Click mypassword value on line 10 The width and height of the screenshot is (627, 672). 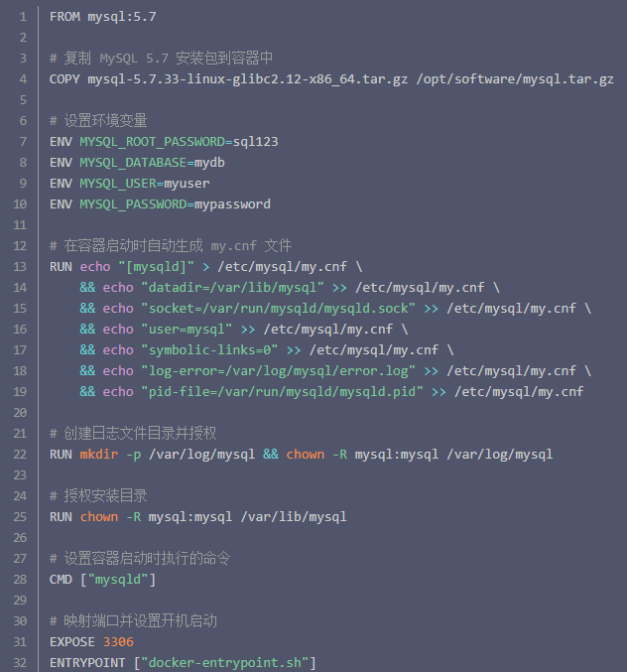[232, 204]
